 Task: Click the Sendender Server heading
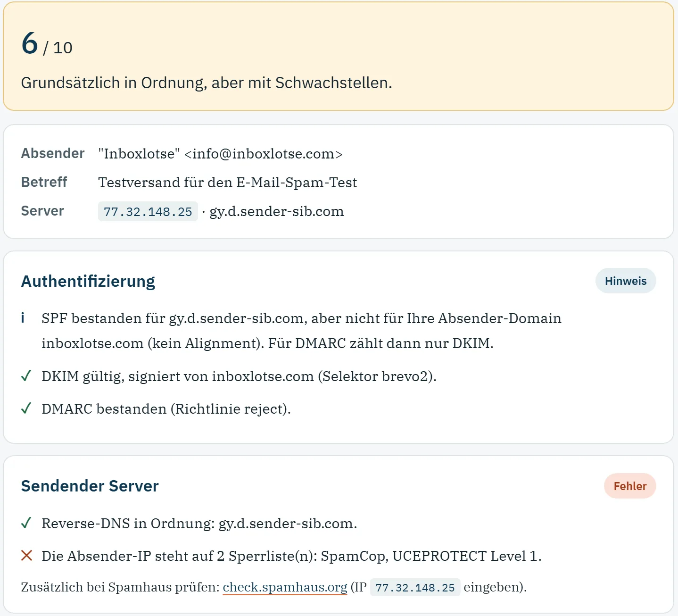click(x=90, y=486)
